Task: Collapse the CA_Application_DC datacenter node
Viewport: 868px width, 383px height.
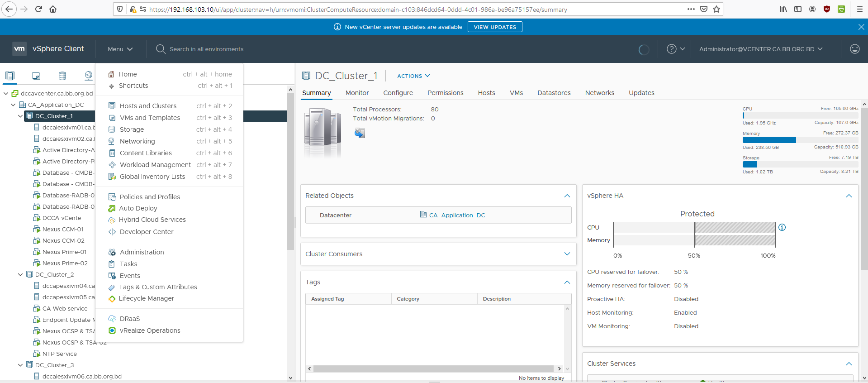Action: click(13, 105)
